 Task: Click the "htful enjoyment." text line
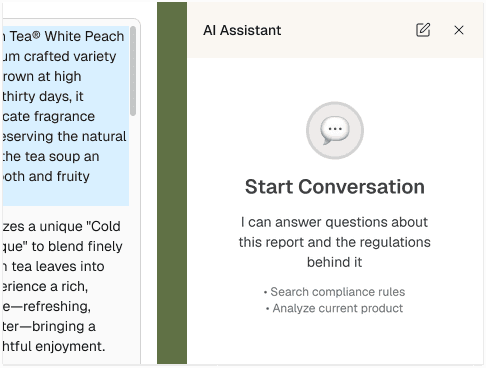pos(54,346)
